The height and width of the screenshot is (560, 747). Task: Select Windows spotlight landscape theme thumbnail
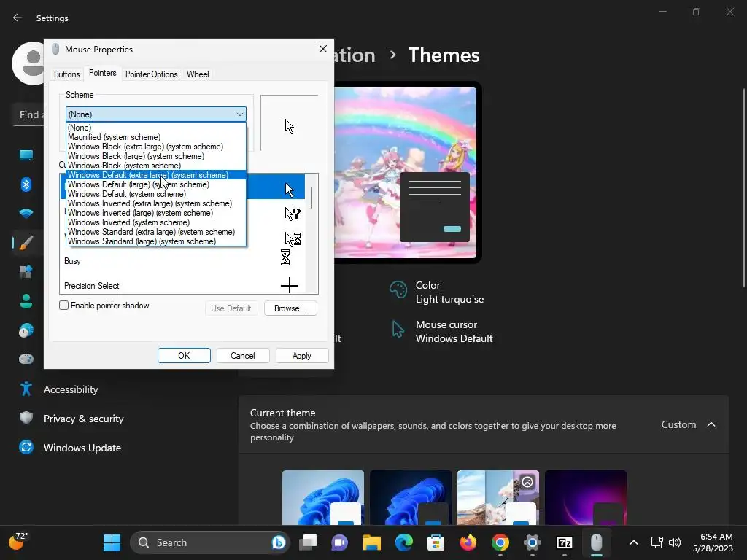coord(498,497)
